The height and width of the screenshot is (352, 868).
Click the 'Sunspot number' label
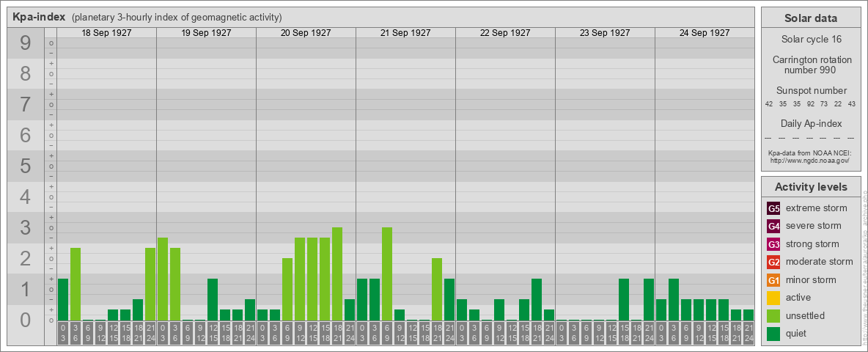tap(811, 91)
